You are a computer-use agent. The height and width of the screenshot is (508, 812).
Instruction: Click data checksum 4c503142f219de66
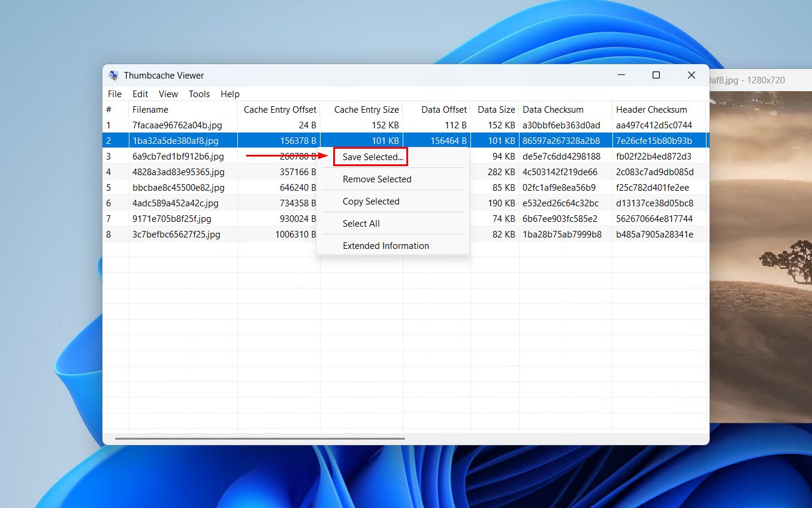[560, 172]
